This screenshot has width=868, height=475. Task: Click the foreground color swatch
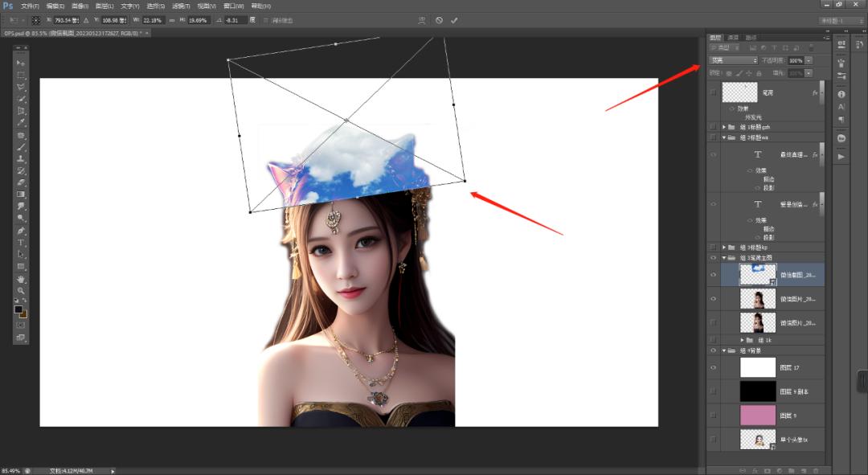[18, 309]
